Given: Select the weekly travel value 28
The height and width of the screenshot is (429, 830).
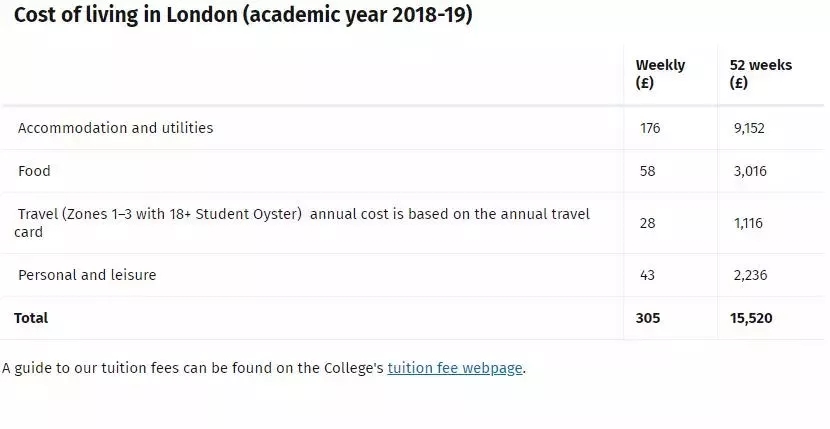Looking at the screenshot, I should click(647, 223).
